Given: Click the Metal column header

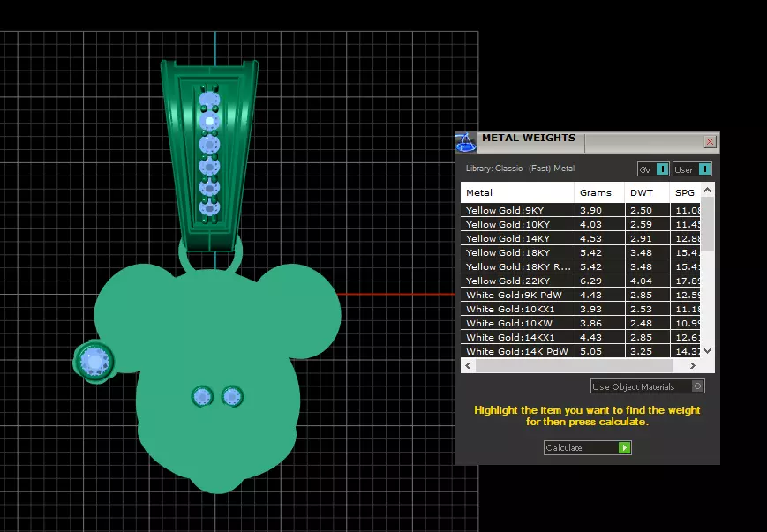Looking at the screenshot, I should coord(517,192).
